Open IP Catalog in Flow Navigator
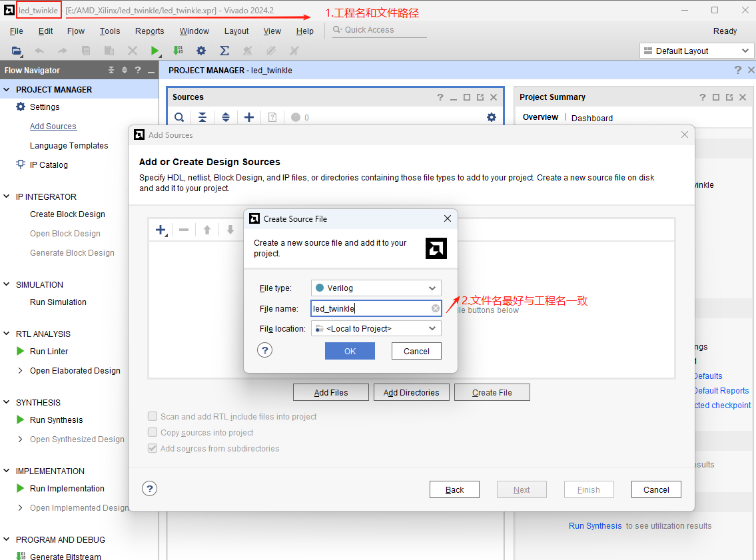The width and height of the screenshot is (756, 560). pos(49,165)
